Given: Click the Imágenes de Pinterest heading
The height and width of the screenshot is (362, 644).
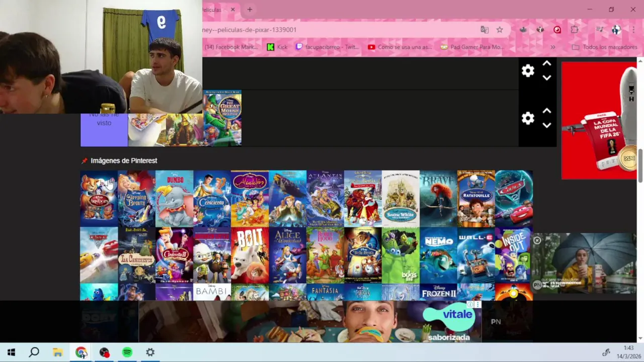Looking at the screenshot, I should [x=124, y=161].
